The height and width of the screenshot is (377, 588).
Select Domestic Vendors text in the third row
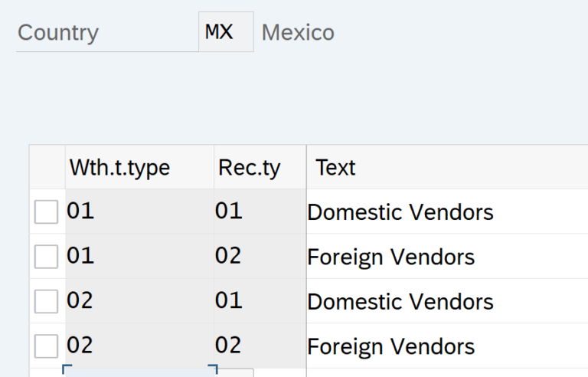[x=400, y=301]
